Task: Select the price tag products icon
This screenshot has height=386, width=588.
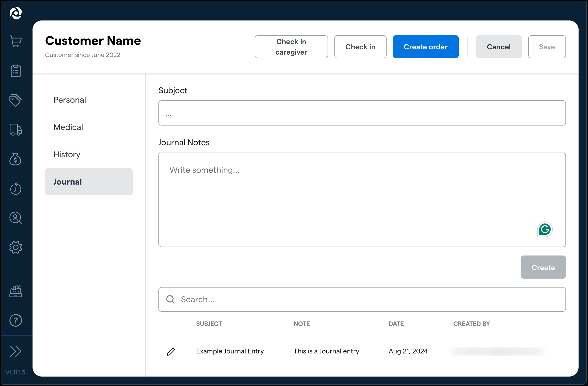Action: 15,100
